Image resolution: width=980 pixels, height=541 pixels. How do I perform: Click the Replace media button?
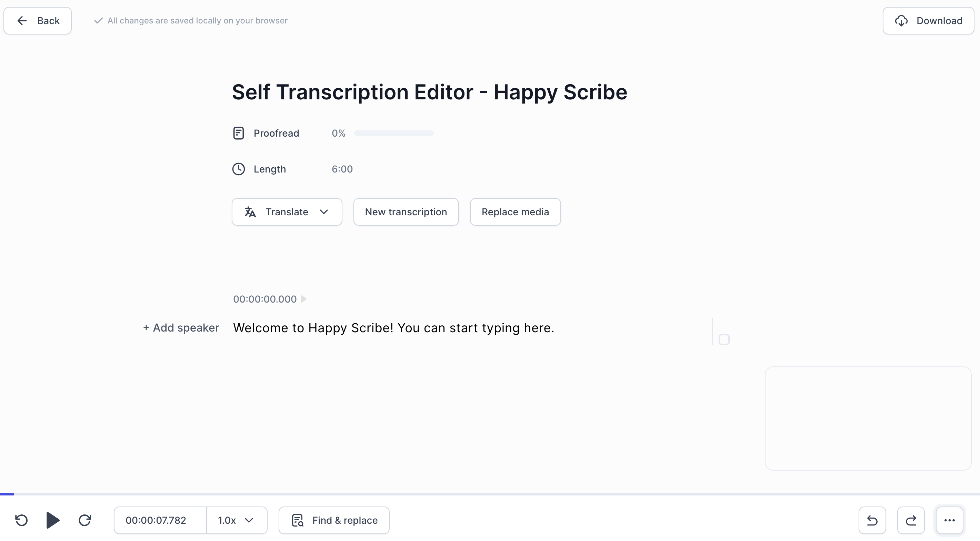(x=515, y=212)
